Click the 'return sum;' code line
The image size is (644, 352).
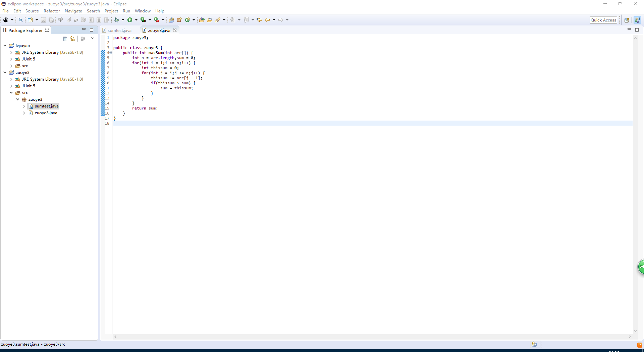pyautogui.click(x=145, y=108)
